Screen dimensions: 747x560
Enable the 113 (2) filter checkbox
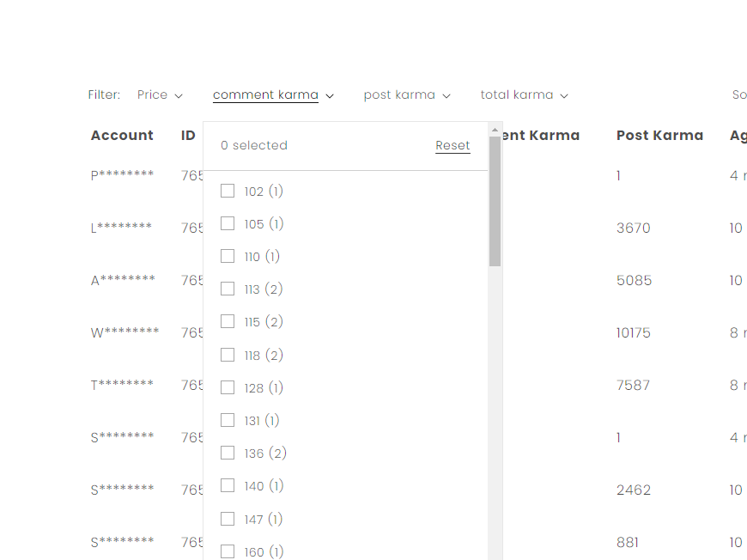(x=228, y=289)
